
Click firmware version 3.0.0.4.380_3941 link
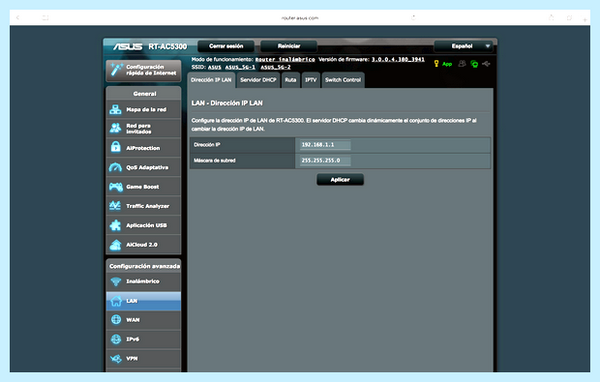(398, 59)
